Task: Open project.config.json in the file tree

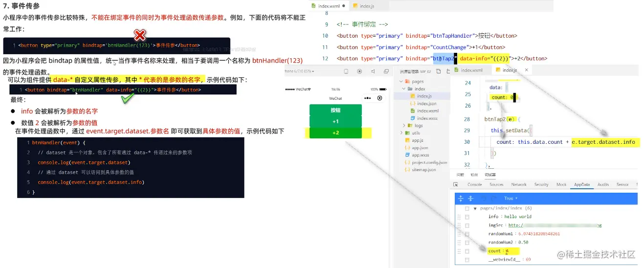Action: 429,162
